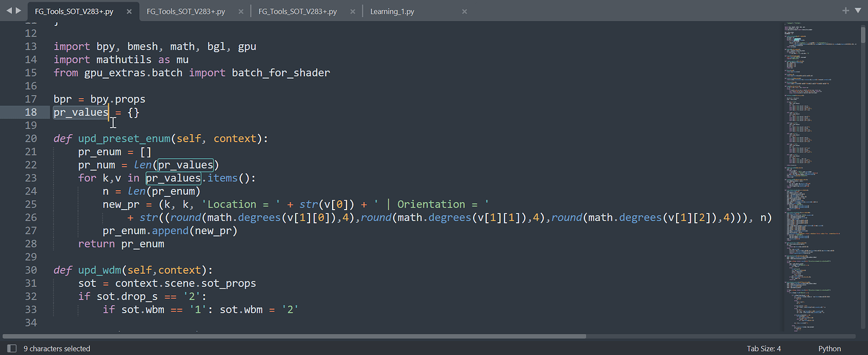
Task: Click 'gpu_extras.batch' on line 15
Action: click(x=133, y=73)
